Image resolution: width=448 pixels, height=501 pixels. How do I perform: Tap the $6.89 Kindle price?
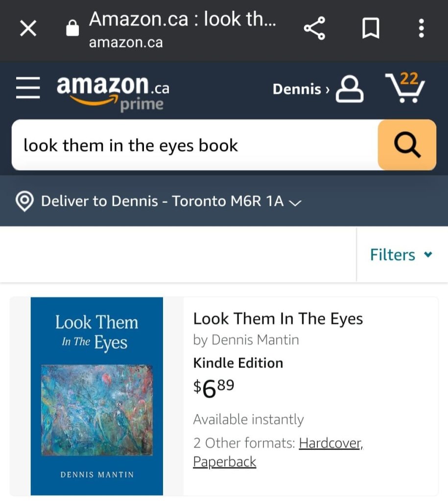(x=214, y=387)
